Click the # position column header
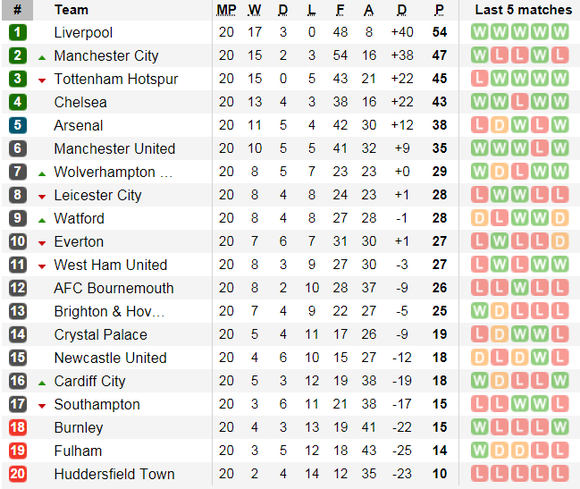The height and width of the screenshot is (489, 580). pos(17,10)
